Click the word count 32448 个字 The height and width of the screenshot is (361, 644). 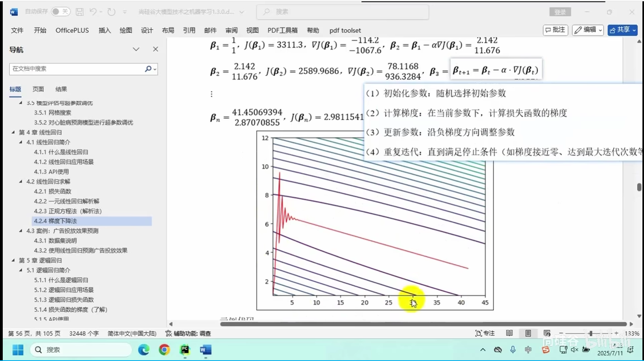coord(84,333)
